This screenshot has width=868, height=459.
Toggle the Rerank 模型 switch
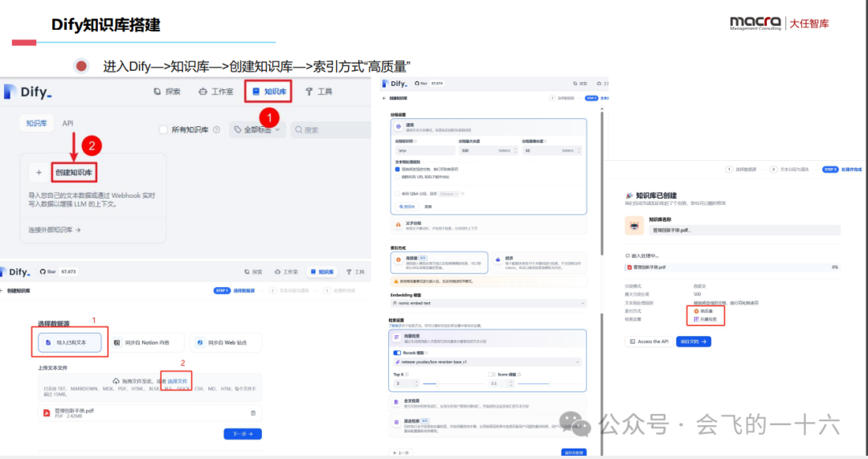(x=397, y=353)
